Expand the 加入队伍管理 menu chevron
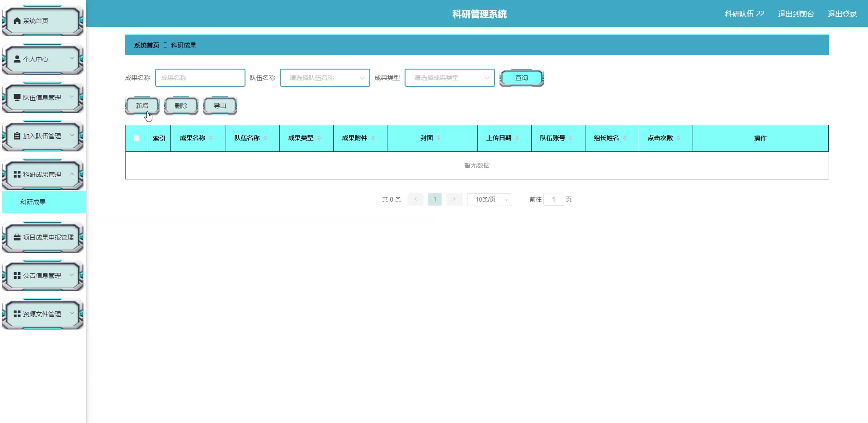The width and height of the screenshot is (868, 423). click(72, 135)
